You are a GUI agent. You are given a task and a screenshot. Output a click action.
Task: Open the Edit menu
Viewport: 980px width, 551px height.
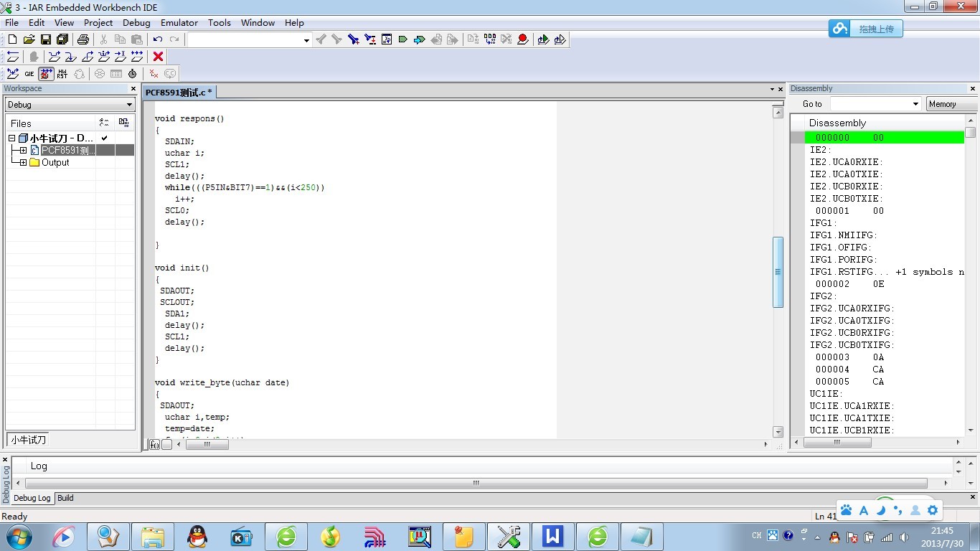pyautogui.click(x=37, y=22)
